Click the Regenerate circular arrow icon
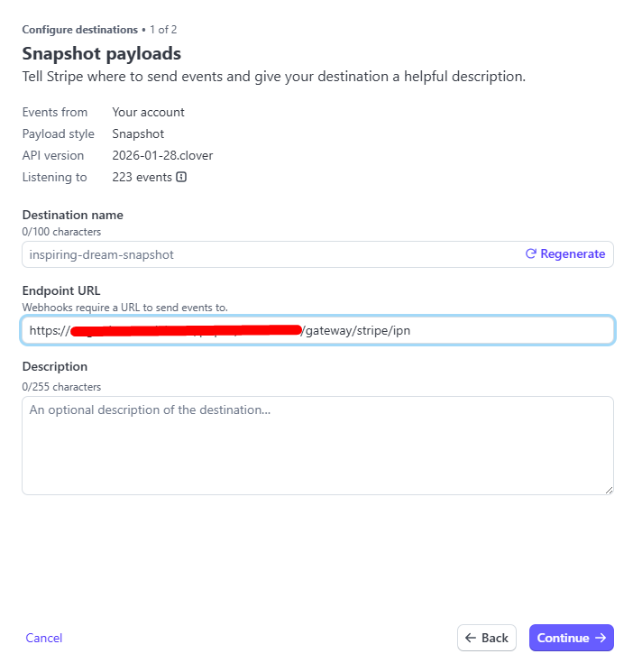 pyautogui.click(x=531, y=254)
